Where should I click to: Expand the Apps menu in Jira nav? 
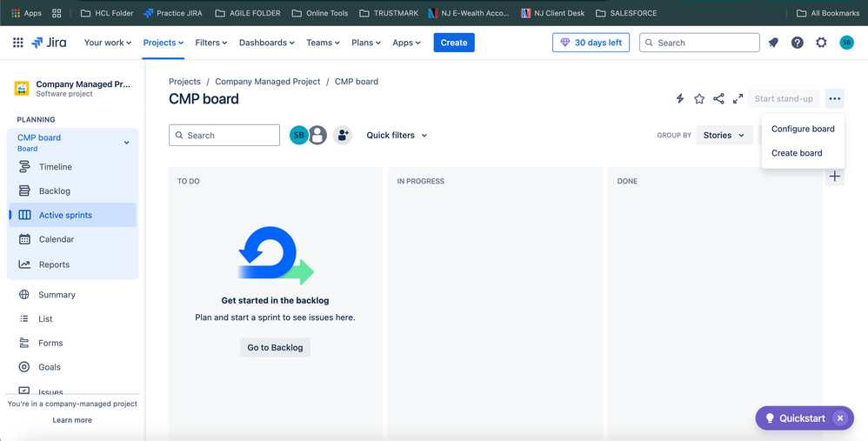pyautogui.click(x=406, y=43)
